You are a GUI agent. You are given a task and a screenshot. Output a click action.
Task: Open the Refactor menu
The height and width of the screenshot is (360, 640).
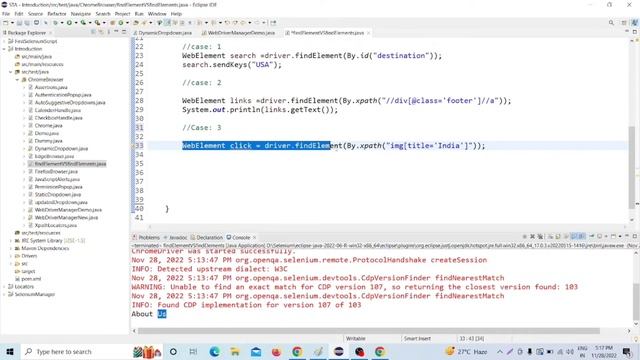point(57,14)
